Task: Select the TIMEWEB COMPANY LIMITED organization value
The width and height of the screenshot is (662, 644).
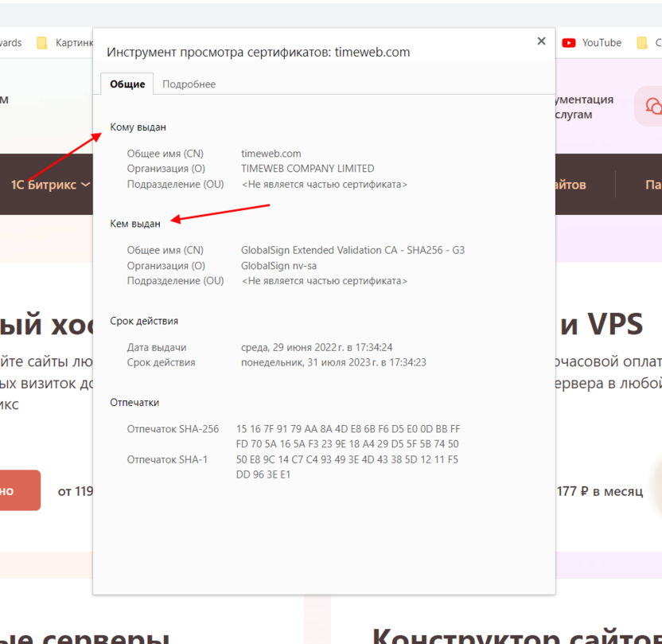Action: click(x=306, y=168)
